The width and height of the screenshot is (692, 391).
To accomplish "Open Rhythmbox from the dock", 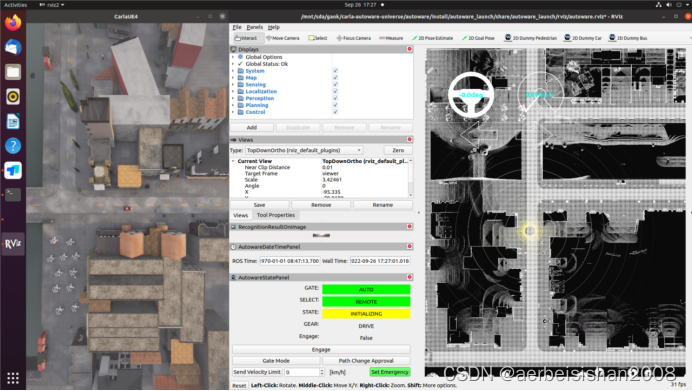I will [13, 96].
